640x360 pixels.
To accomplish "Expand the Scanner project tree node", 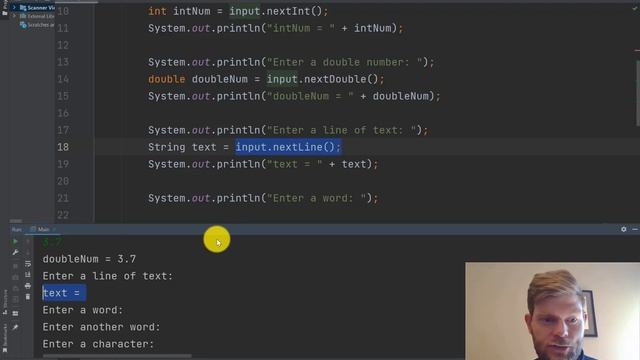I will pyautogui.click(x=14, y=7).
